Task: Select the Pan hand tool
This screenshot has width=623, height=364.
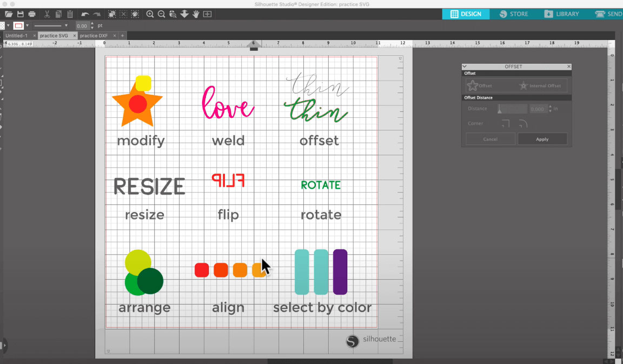Action: click(196, 14)
